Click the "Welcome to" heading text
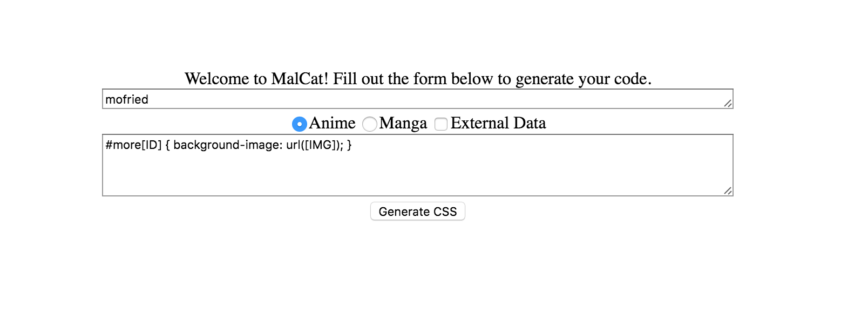 [226, 79]
